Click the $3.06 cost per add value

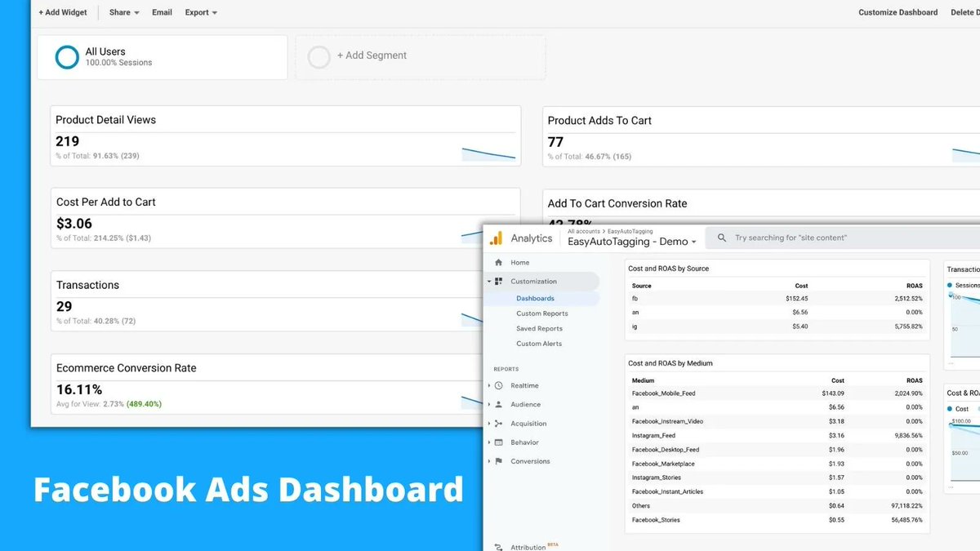coord(74,224)
